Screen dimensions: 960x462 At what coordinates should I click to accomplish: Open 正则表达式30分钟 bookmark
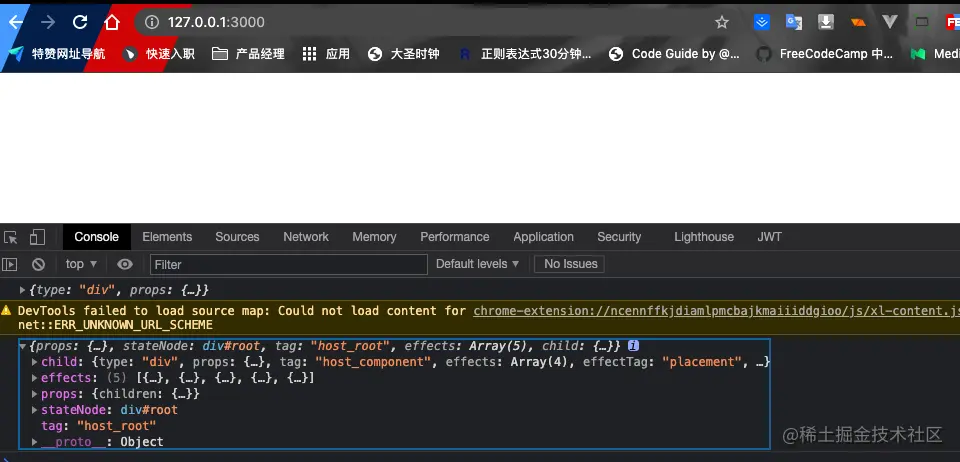click(525, 54)
